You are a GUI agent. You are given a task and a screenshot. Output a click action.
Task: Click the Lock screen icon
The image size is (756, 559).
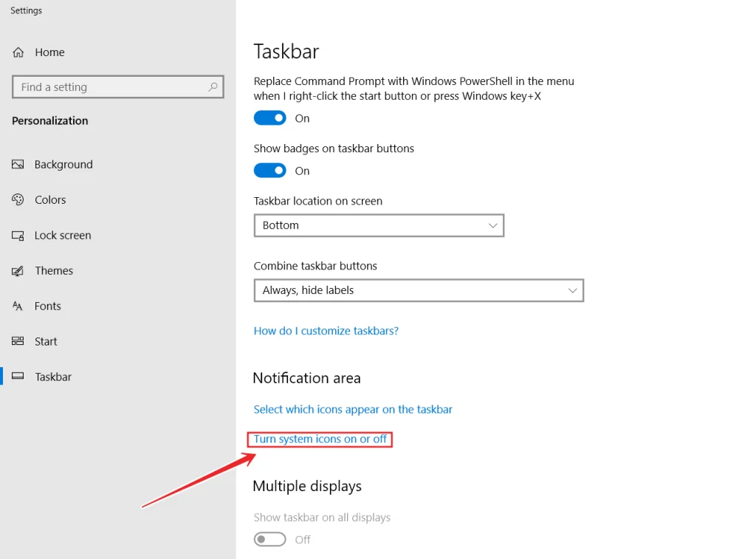point(18,236)
